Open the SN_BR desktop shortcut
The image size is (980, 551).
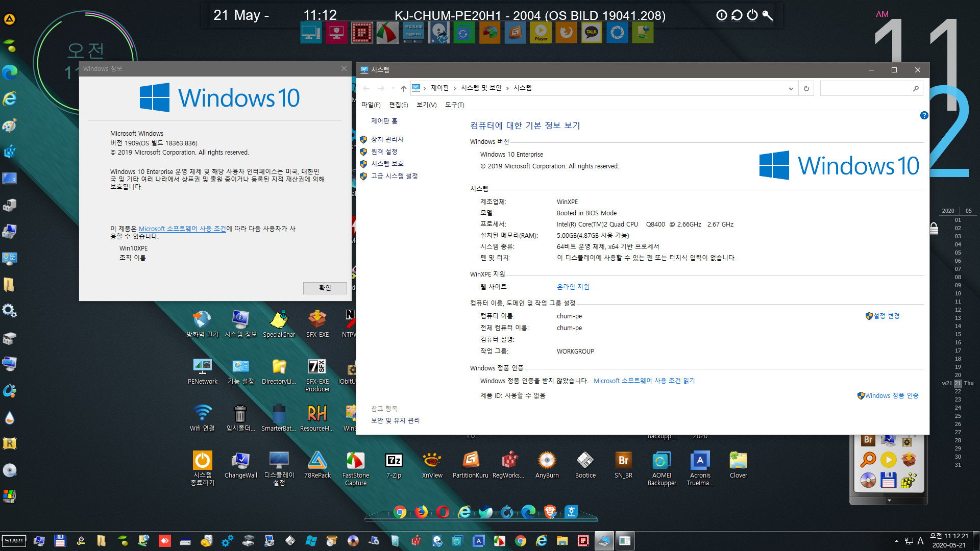[623, 465]
